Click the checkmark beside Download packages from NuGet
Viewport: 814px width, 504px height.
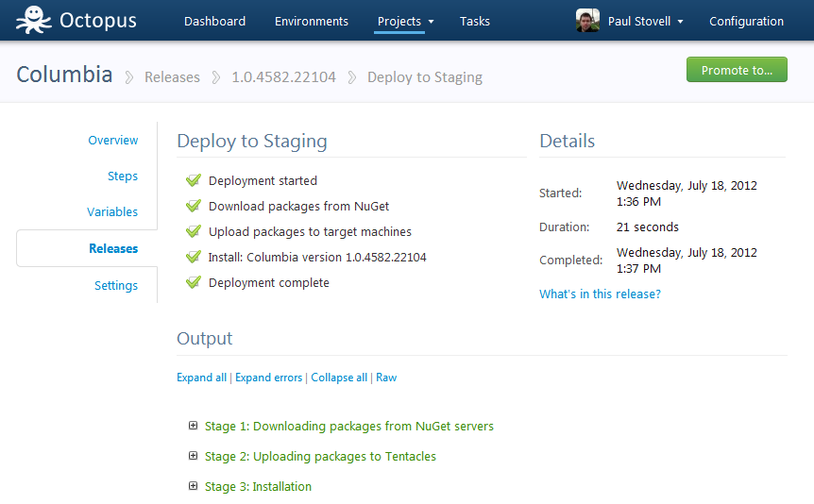point(194,206)
